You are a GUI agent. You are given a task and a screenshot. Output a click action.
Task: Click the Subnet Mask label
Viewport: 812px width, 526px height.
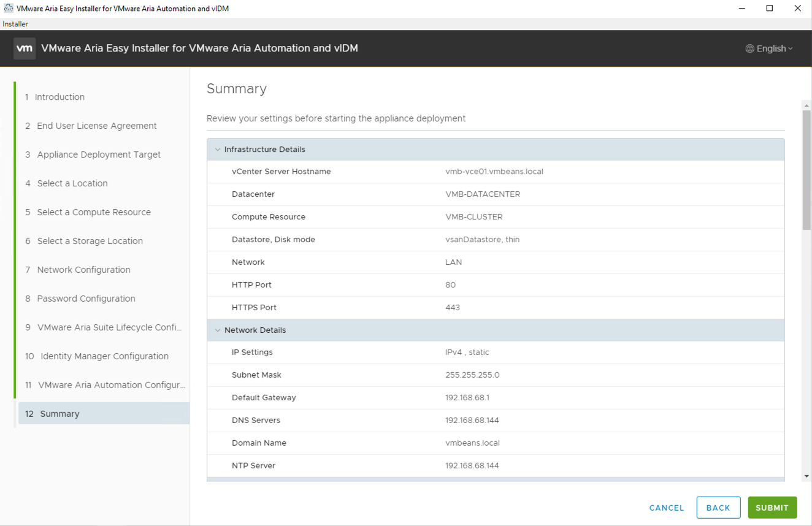pos(256,375)
